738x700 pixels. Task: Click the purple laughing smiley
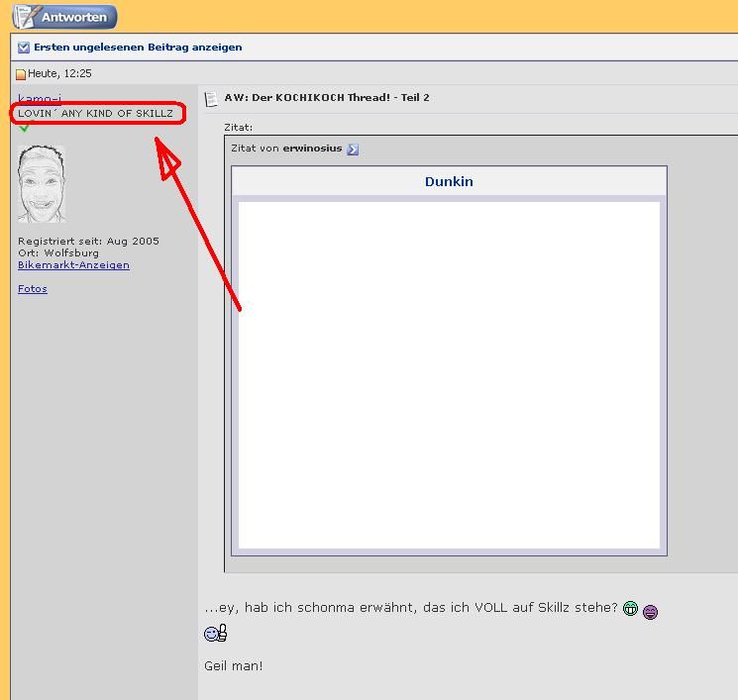click(x=650, y=612)
